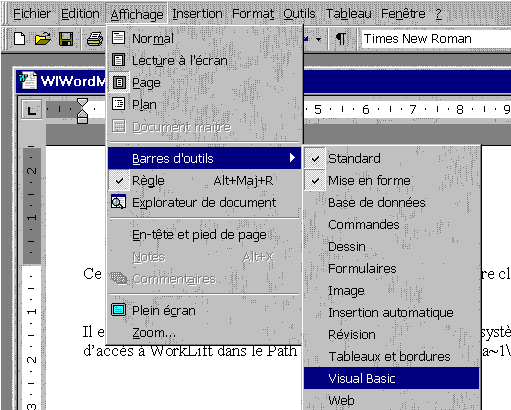Open the Format menu

coord(253,14)
